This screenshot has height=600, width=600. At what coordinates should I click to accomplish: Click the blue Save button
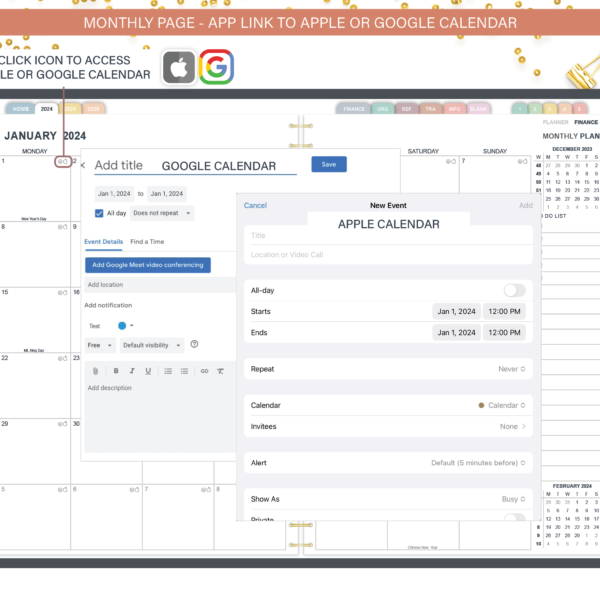point(329,164)
